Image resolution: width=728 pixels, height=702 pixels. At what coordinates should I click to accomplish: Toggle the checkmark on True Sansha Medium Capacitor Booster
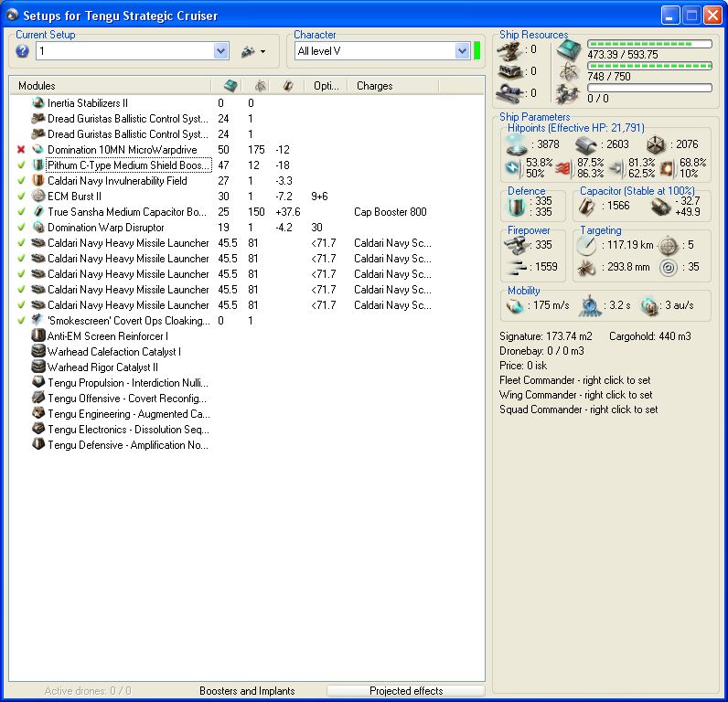(x=21, y=211)
